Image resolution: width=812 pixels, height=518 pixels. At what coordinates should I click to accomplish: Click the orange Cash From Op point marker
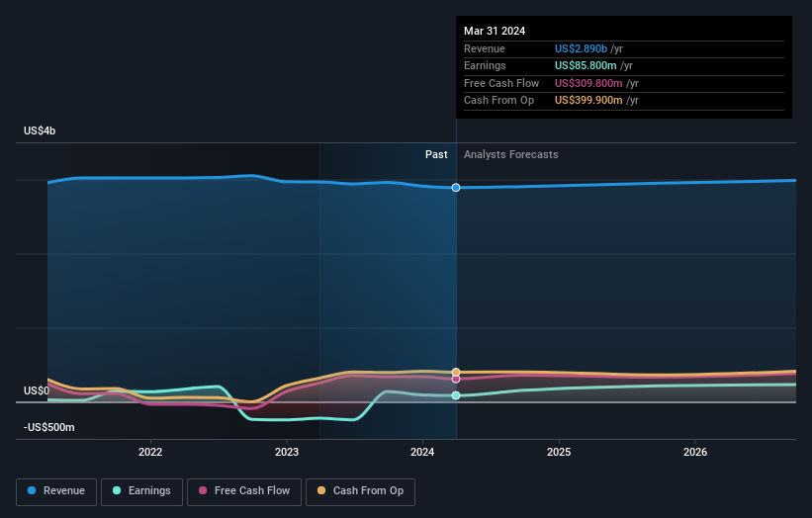[456, 372]
